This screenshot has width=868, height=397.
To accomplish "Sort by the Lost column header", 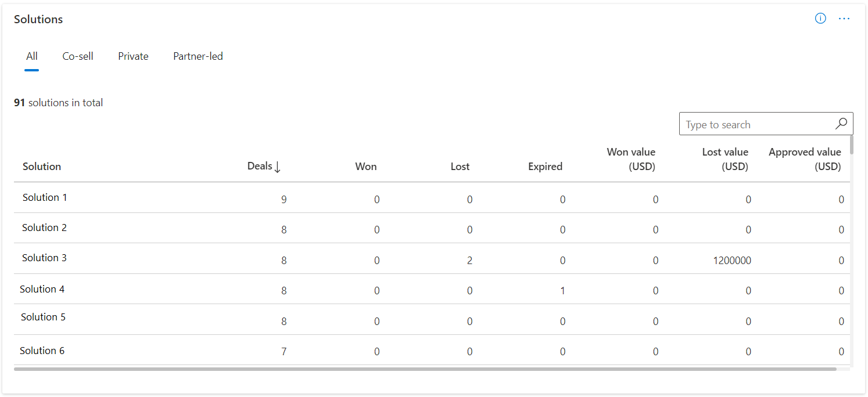I will pos(460,167).
